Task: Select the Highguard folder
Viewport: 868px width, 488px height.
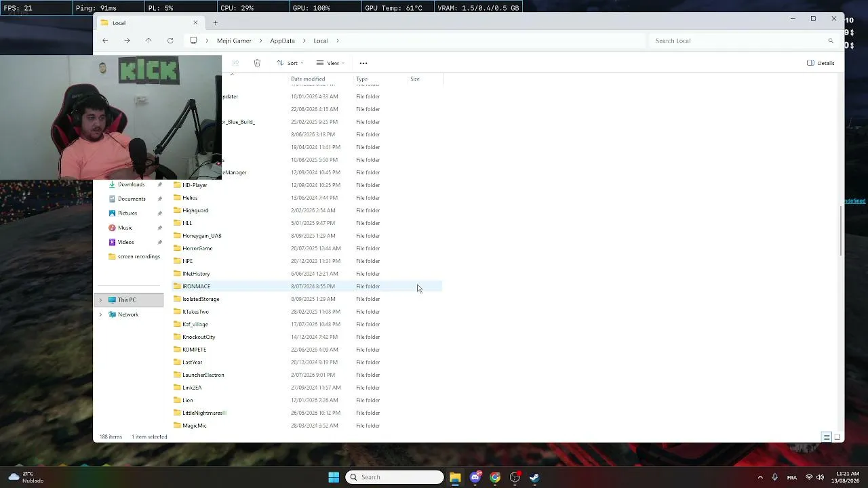Action: tap(195, 210)
